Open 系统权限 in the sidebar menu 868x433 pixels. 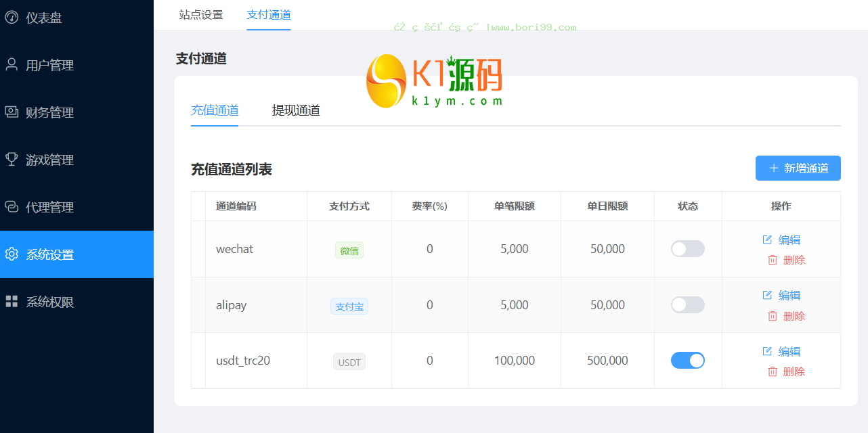(x=77, y=302)
